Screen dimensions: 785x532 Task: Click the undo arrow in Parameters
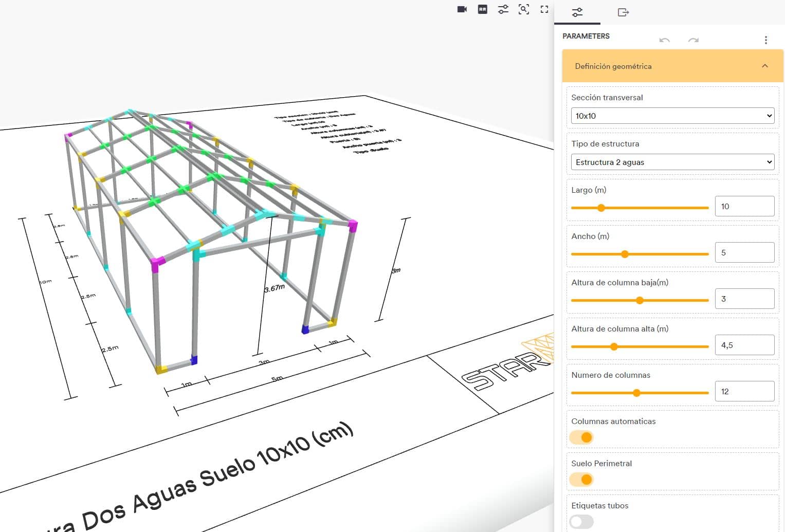[x=664, y=40]
